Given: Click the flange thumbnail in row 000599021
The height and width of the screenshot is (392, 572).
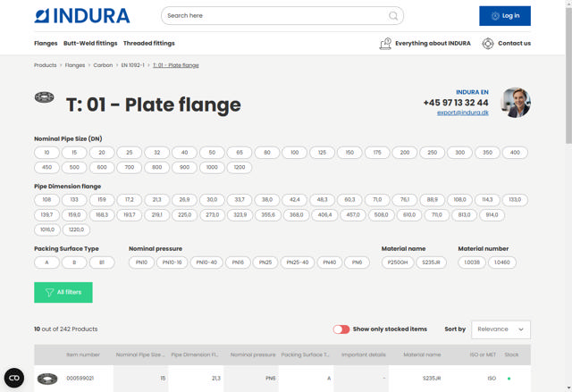Looking at the screenshot, I should [47, 379].
